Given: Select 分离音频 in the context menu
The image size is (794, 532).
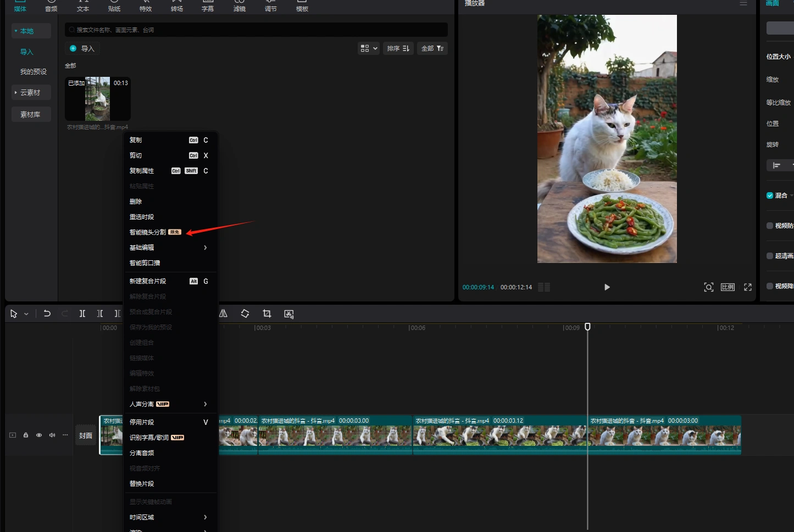Looking at the screenshot, I should [142, 453].
